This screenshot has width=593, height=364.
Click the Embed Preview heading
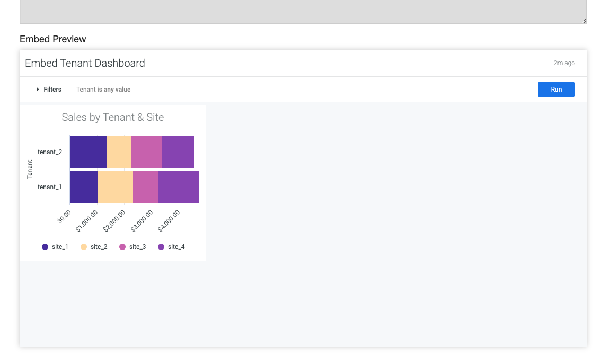tap(52, 39)
